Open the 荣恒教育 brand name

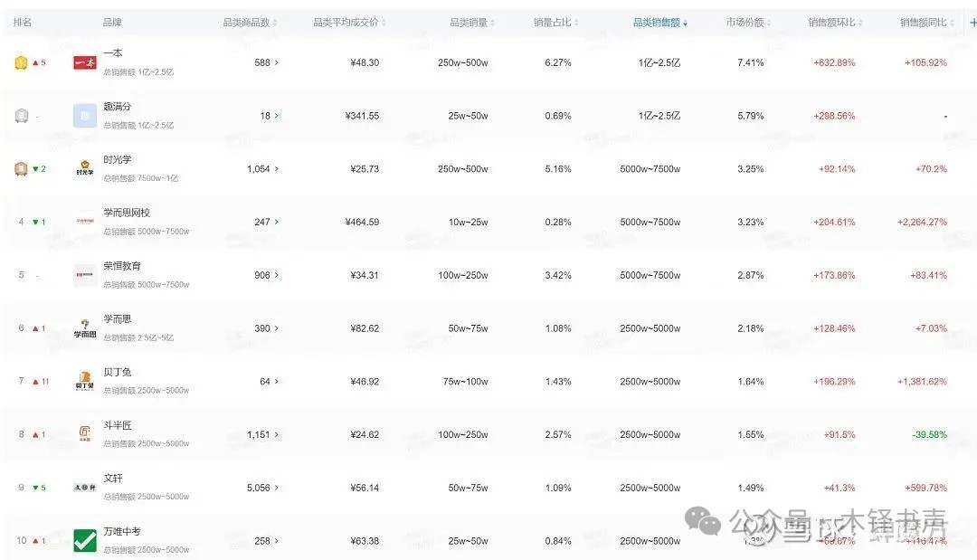(122, 265)
